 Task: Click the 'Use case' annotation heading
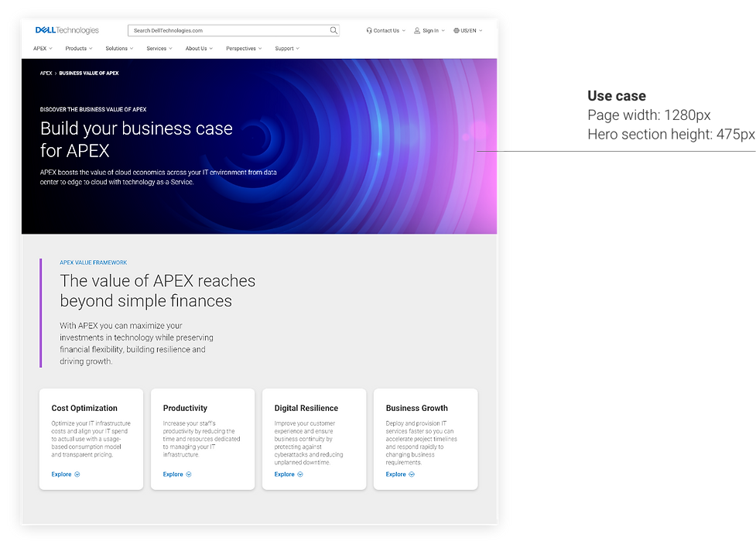[x=617, y=95]
